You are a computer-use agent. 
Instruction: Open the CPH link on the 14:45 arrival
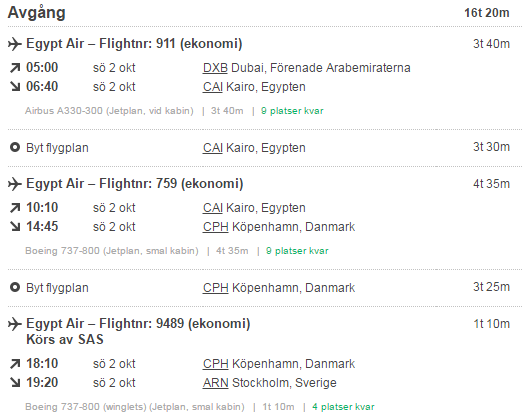pos(216,227)
